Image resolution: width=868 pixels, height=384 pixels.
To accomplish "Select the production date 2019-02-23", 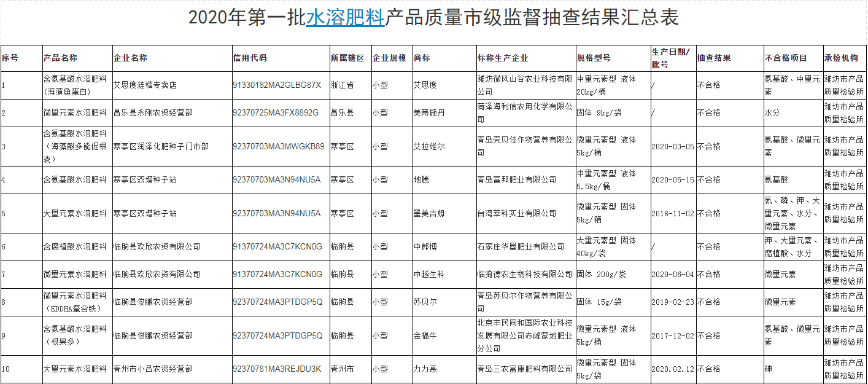I will [x=673, y=302].
